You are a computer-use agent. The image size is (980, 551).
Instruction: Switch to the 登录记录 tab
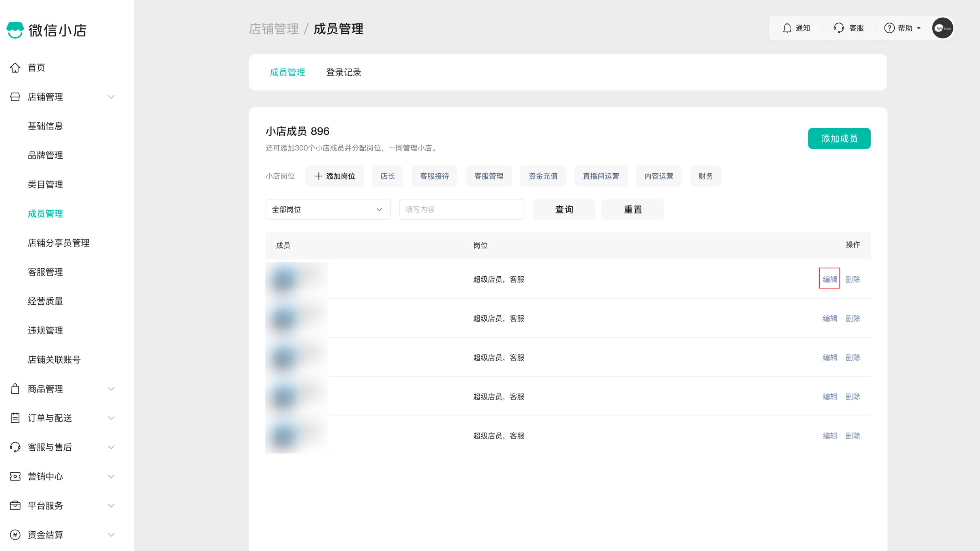pos(344,73)
